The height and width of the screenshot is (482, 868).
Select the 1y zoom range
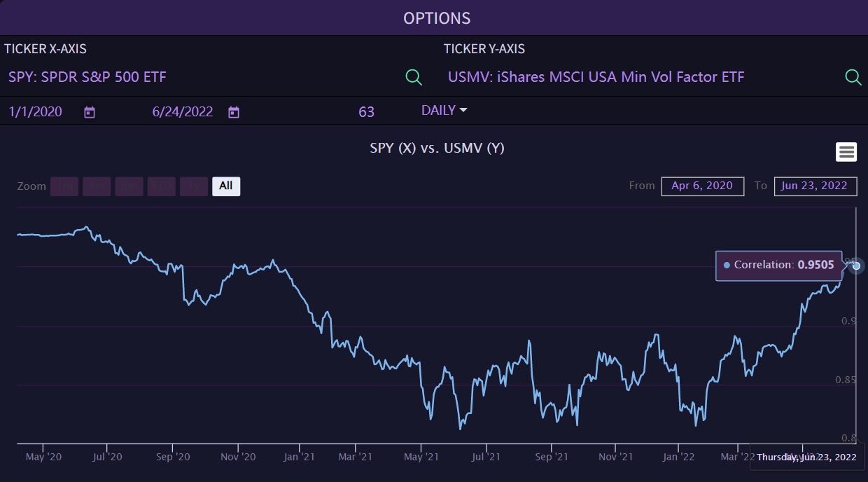coord(194,186)
